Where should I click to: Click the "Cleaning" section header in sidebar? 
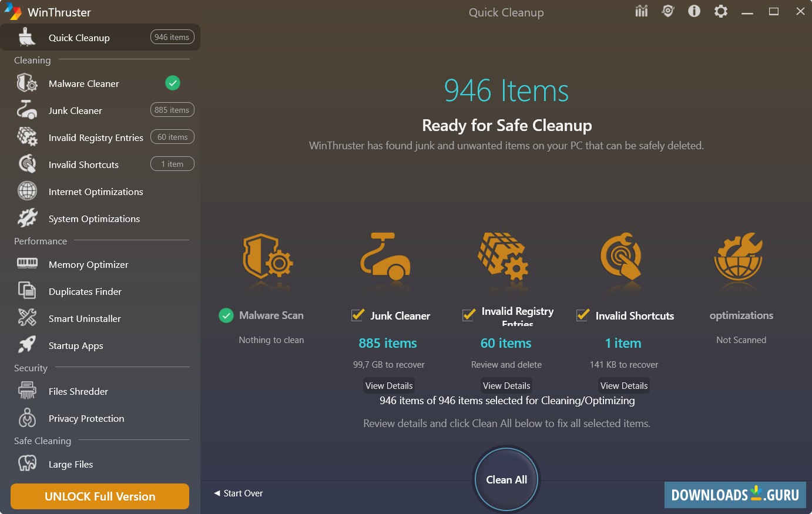pos(32,61)
